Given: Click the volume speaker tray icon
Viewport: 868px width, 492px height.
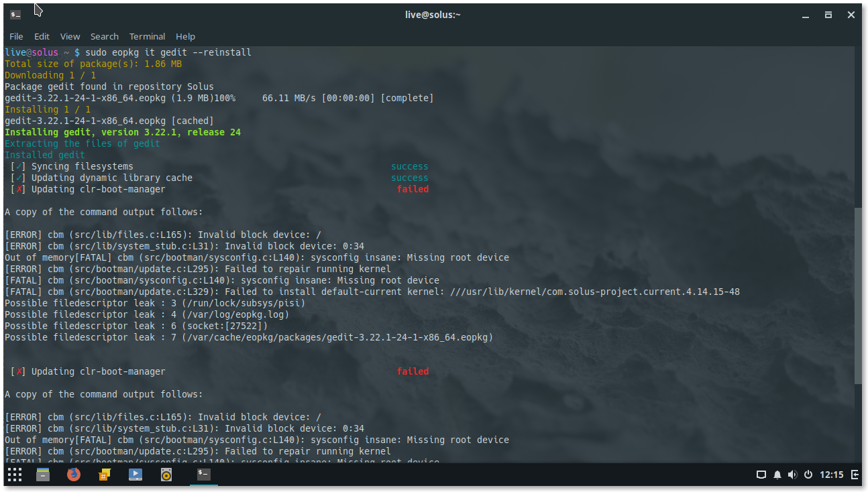Looking at the screenshot, I should pyautogui.click(x=793, y=475).
